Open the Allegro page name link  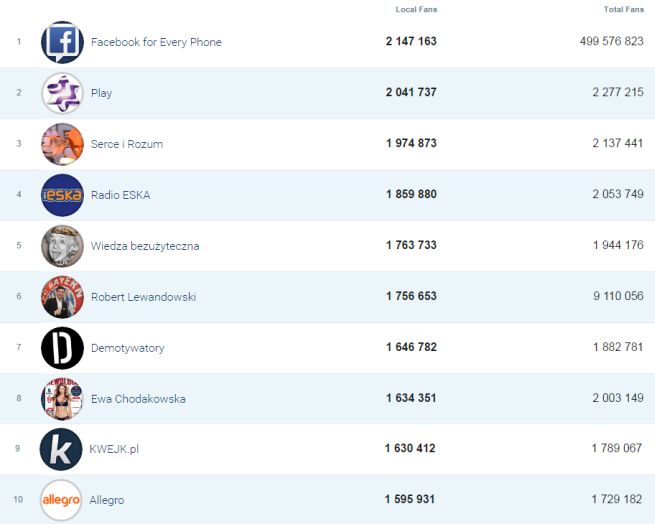106,500
